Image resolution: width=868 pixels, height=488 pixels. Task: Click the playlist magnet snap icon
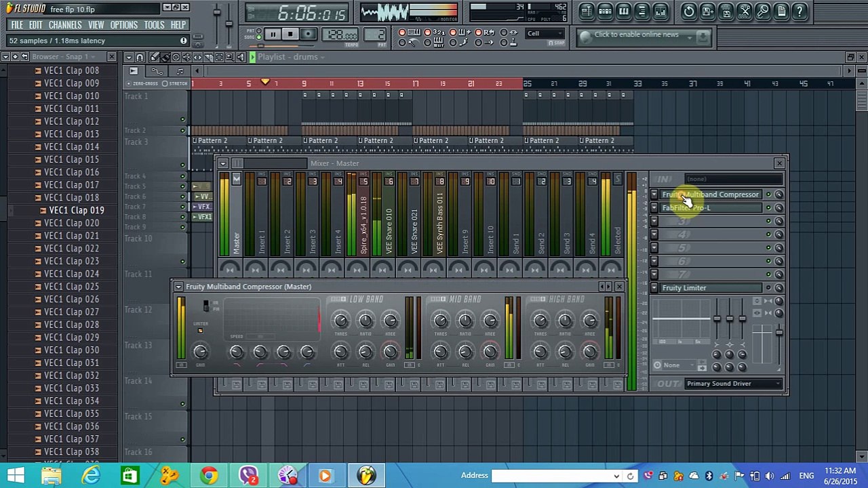[x=140, y=57]
